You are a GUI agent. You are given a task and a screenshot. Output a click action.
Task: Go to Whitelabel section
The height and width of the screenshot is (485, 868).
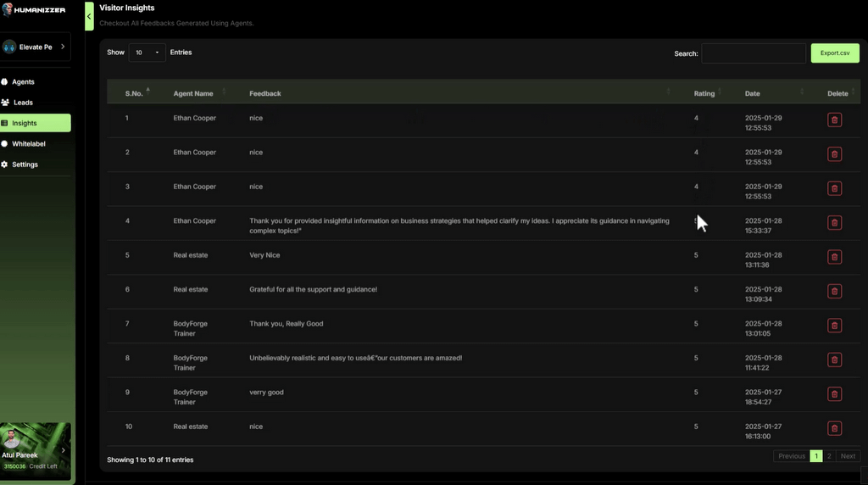point(28,144)
